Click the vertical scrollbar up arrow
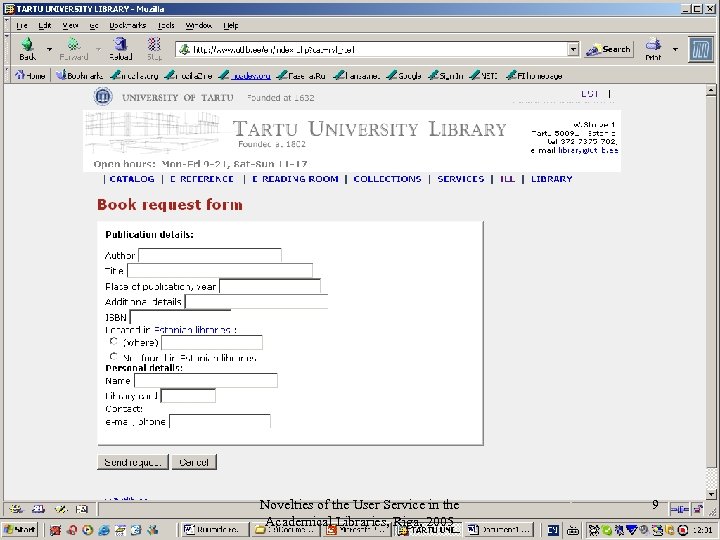This screenshot has height=540, width=720. [711, 90]
